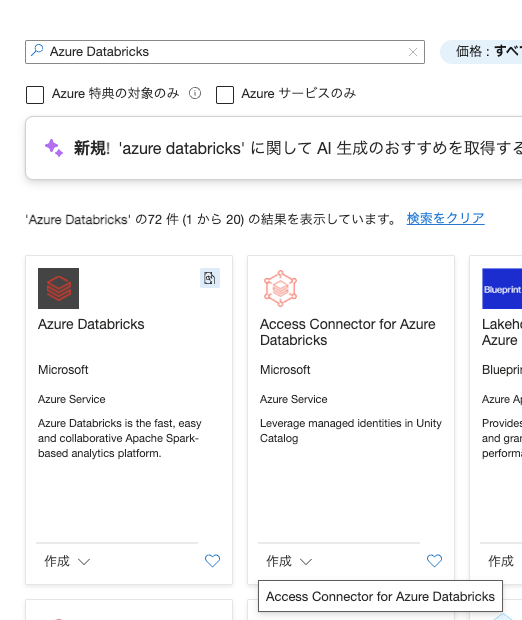
Task: Open the Azure Databricks logo thumbnail
Action: (59, 288)
